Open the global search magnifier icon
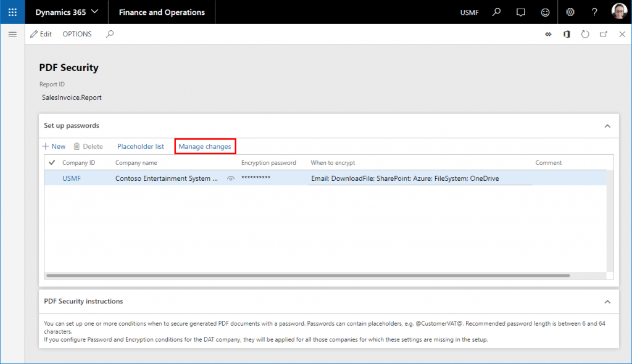 tap(497, 12)
